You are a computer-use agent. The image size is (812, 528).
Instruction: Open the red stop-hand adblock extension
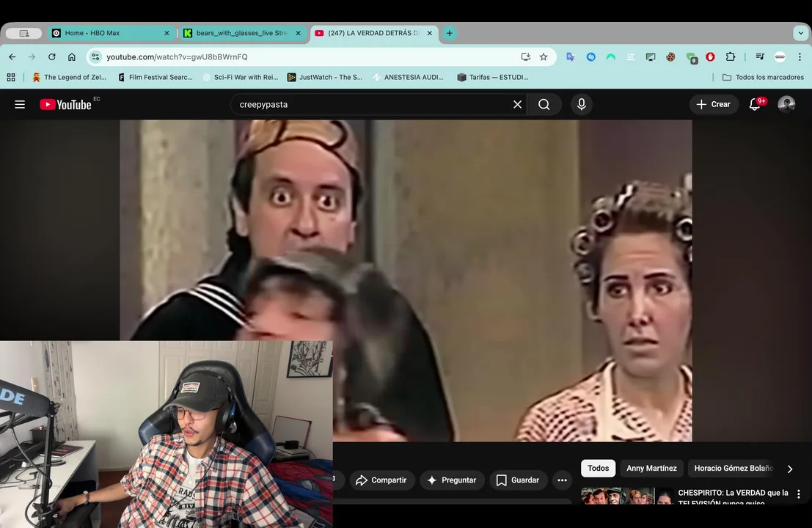[711, 57]
